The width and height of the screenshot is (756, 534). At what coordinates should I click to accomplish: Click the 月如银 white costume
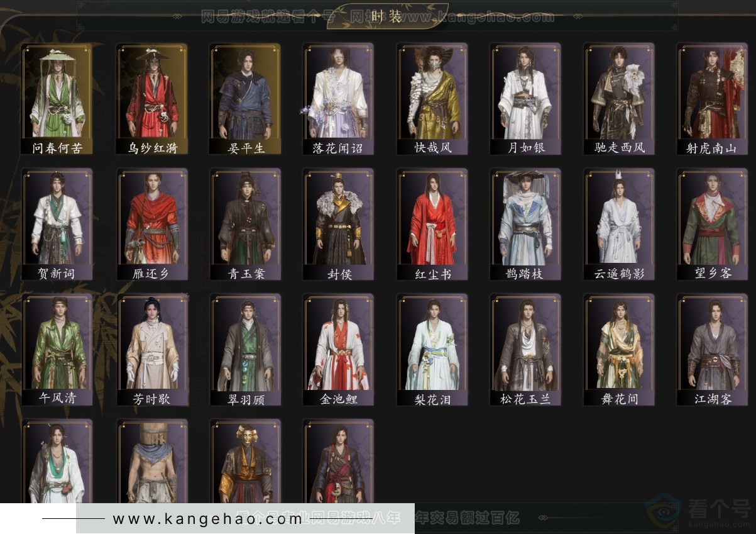525,98
